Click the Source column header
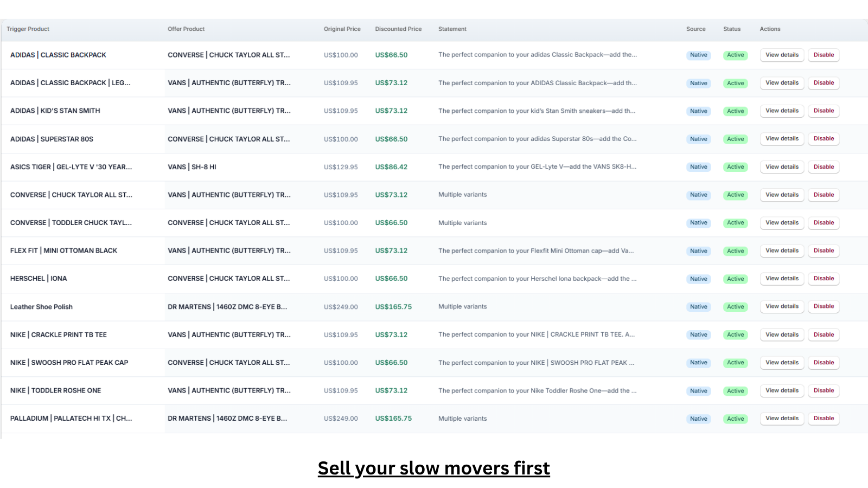 tap(696, 29)
